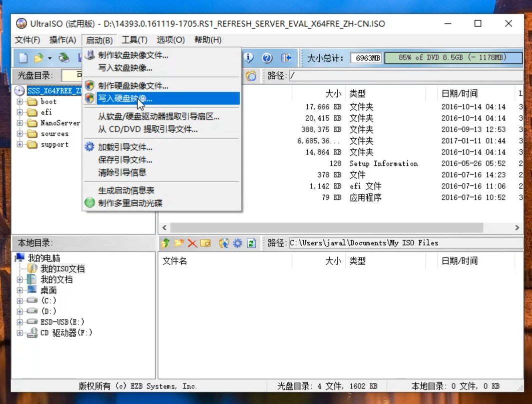This screenshot has height=404, width=532.
Task: Open the dropdown arrow beside Open icon
Action: 50,58
